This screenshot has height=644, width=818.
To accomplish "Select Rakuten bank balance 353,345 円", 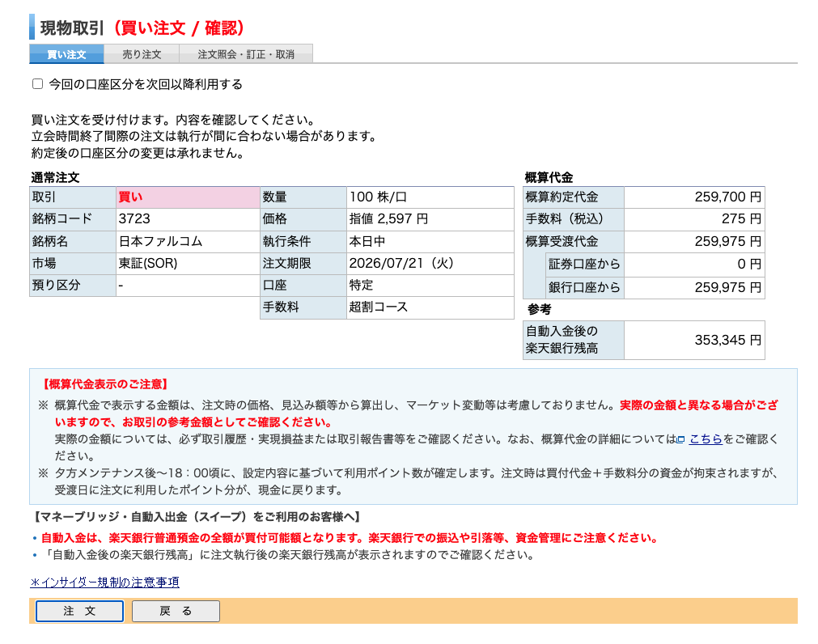I will pyautogui.click(x=727, y=340).
